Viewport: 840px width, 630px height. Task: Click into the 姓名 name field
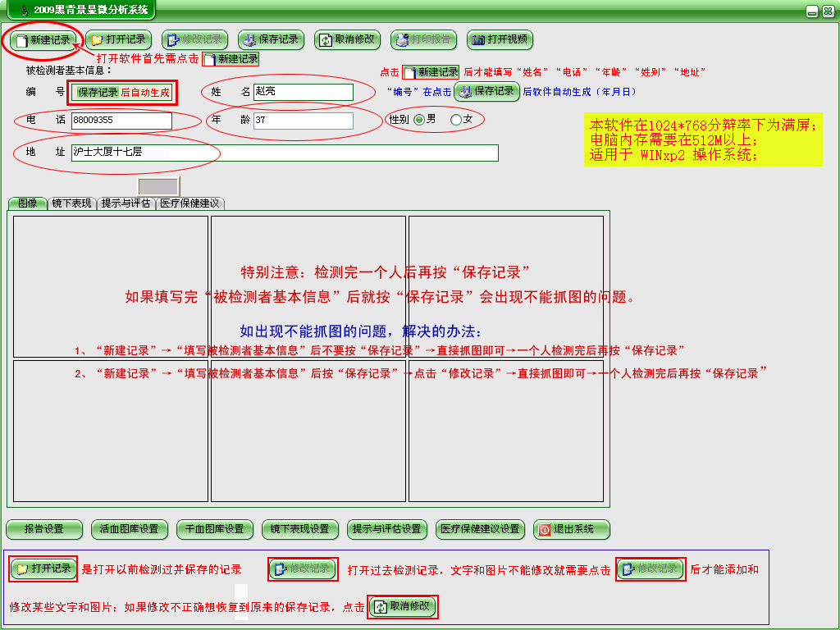[x=303, y=92]
